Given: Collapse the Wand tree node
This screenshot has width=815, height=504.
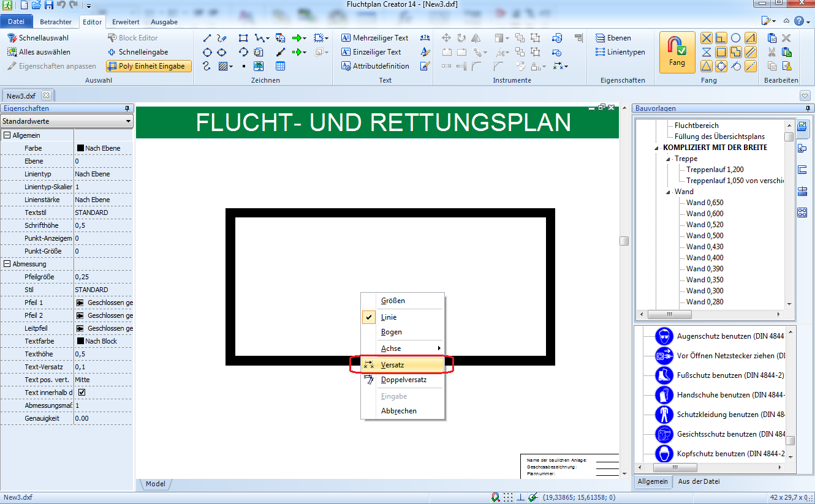Looking at the screenshot, I should coord(669,192).
